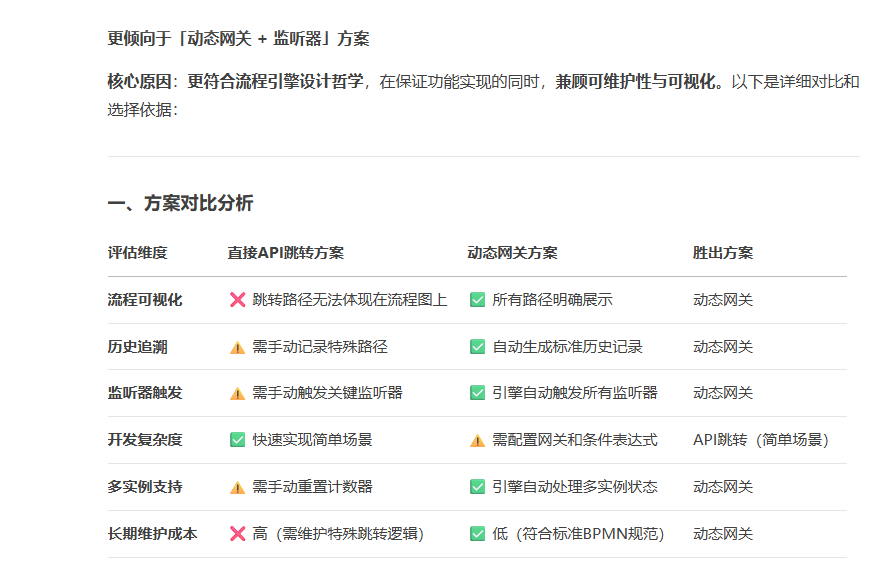Screen dimensions: 890x572
Task: Click green check icon before 快速实现简单场景
Action: click(237, 440)
